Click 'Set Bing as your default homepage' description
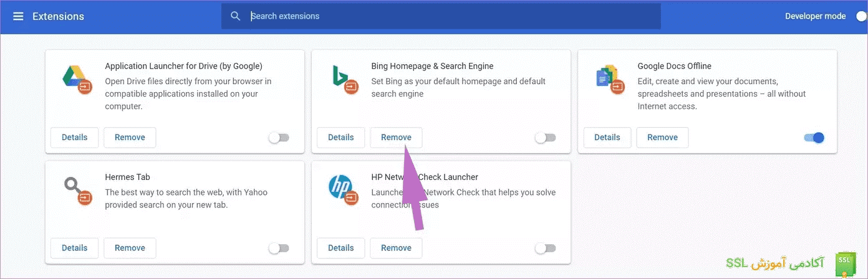This screenshot has height=279, width=868. click(458, 87)
